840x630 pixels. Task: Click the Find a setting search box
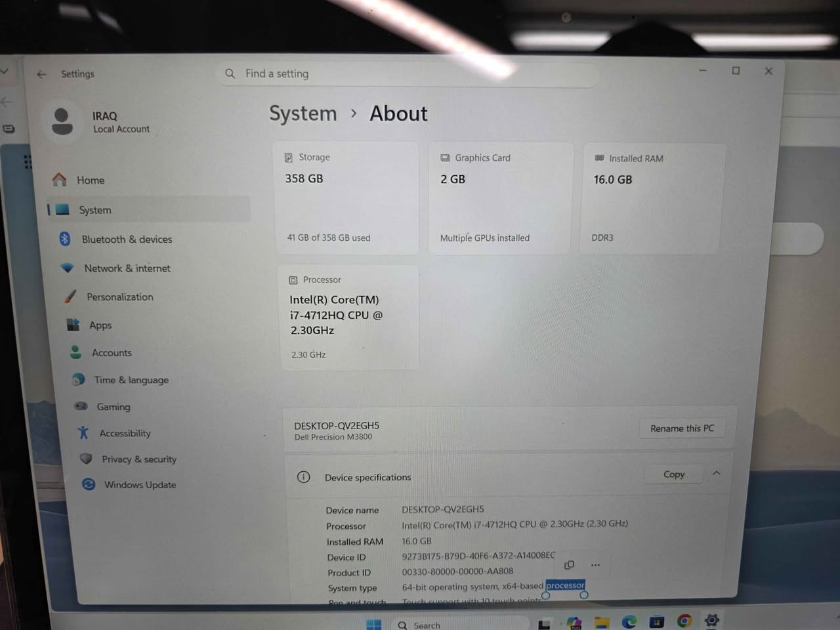click(x=407, y=74)
